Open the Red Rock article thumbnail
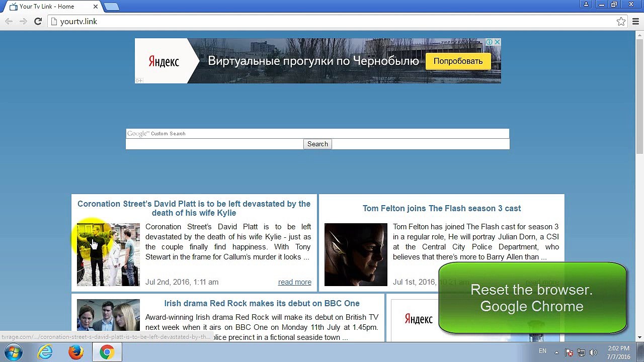The height and width of the screenshot is (362, 644). coord(108,320)
